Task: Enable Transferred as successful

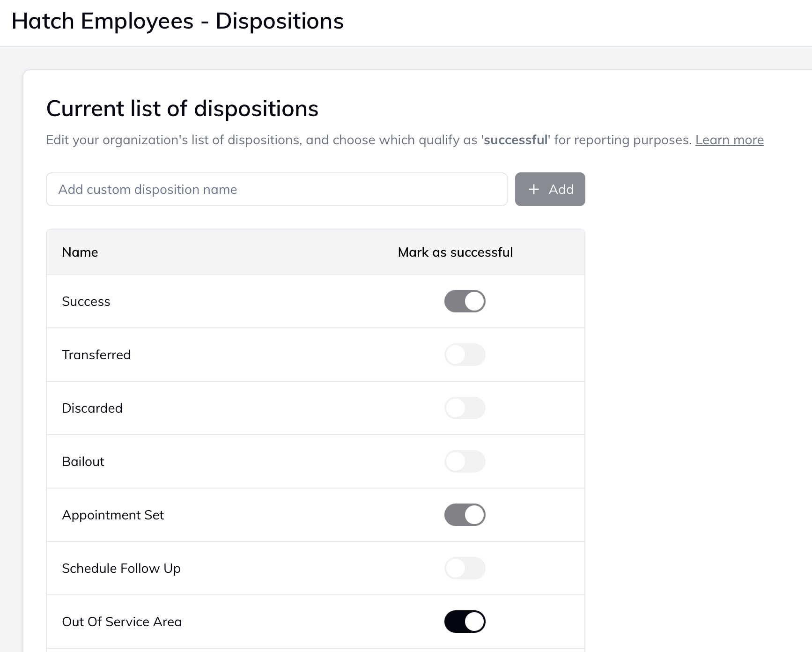Action: pos(465,355)
